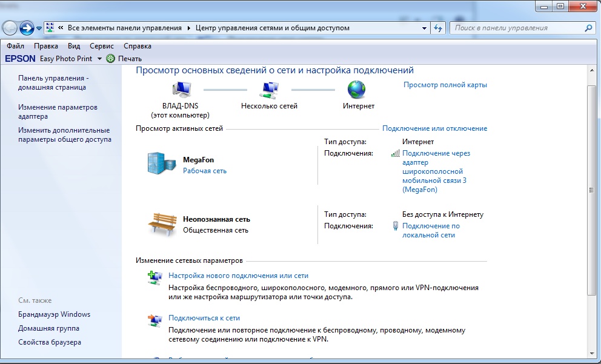601x364 pixels.
Task: Click the Несколько сетей network icon
Action: click(269, 90)
